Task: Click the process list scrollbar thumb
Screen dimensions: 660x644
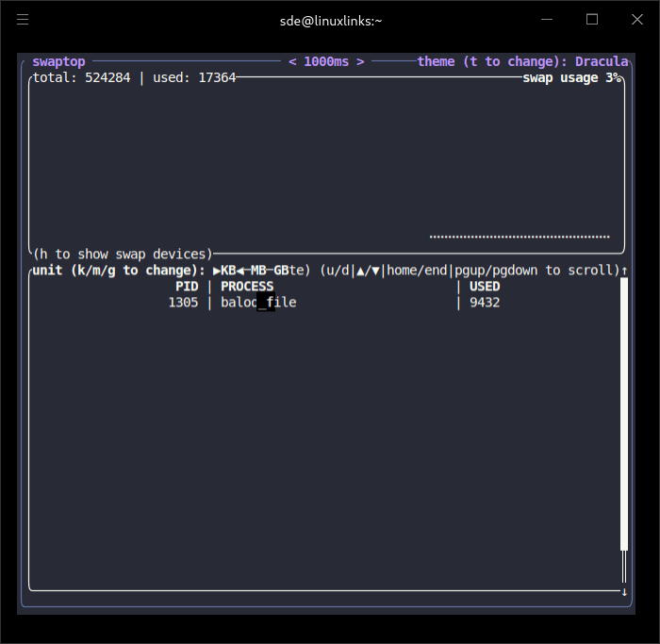Action: (624, 415)
